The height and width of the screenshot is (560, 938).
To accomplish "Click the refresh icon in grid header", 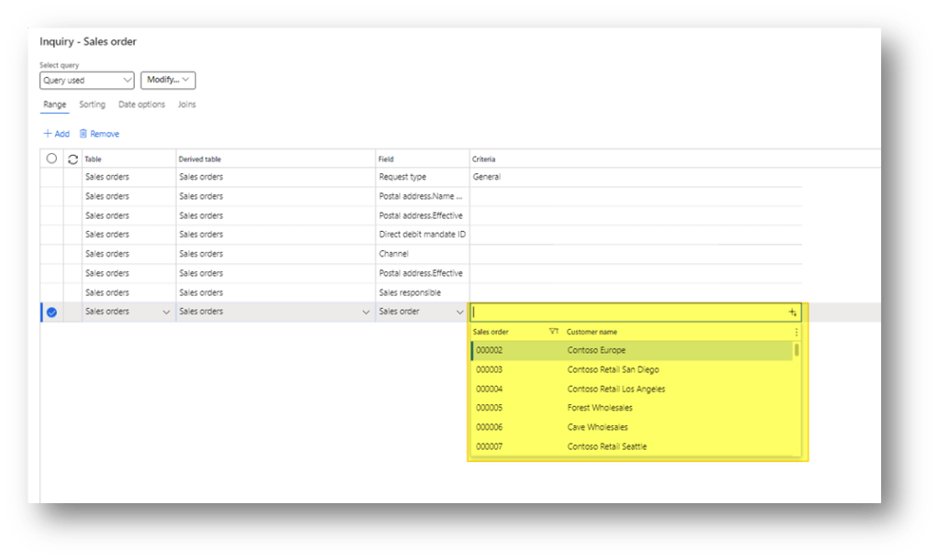I will (72, 159).
